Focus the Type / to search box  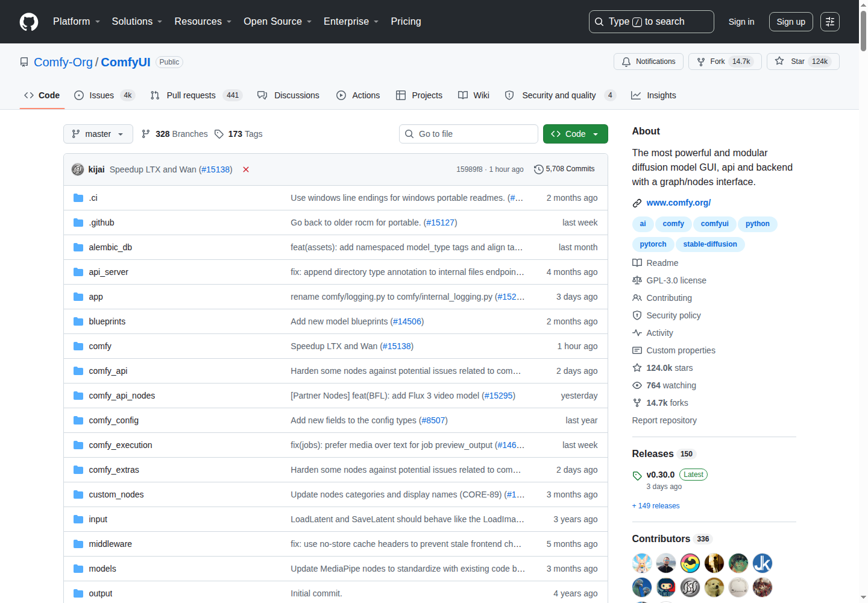click(652, 22)
